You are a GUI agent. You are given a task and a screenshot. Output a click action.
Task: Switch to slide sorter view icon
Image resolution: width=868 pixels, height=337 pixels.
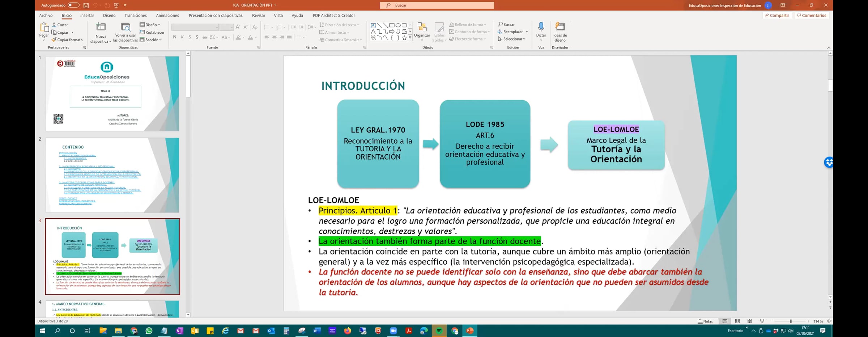(x=737, y=321)
